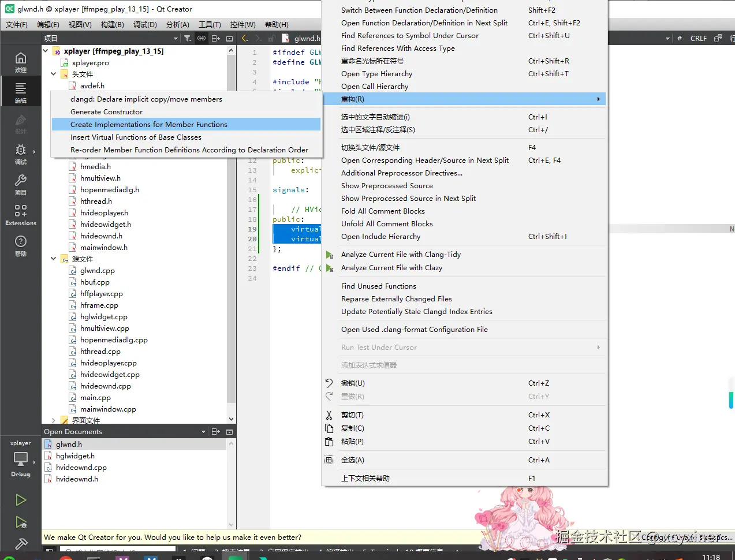735x560 pixels.
Task: Collapse the 源文件 sources folder
Action: (54, 259)
